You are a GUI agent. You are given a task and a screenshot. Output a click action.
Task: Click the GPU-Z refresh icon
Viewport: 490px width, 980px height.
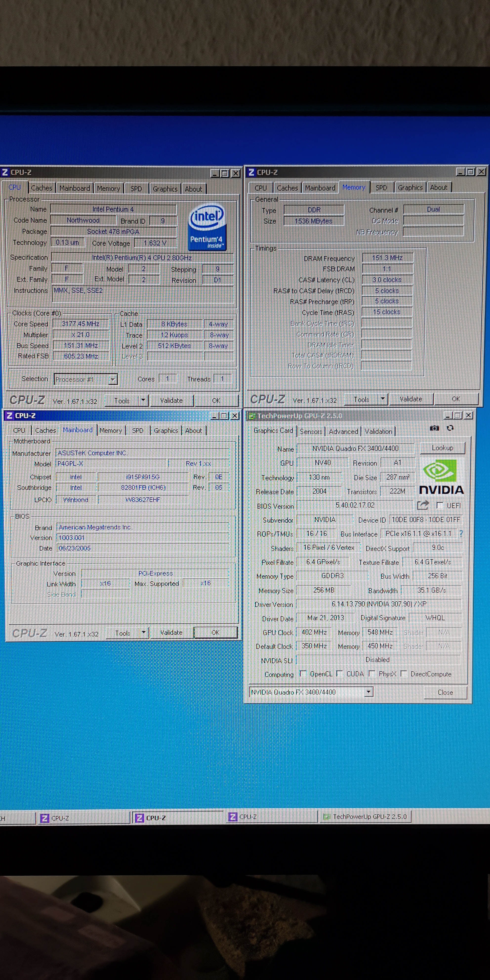click(x=450, y=428)
